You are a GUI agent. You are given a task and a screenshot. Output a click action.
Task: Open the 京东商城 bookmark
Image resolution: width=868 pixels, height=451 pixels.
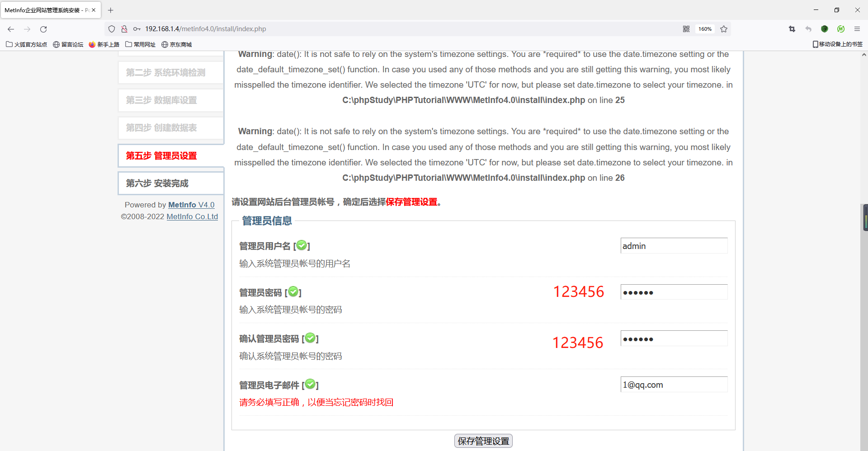click(x=177, y=44)
